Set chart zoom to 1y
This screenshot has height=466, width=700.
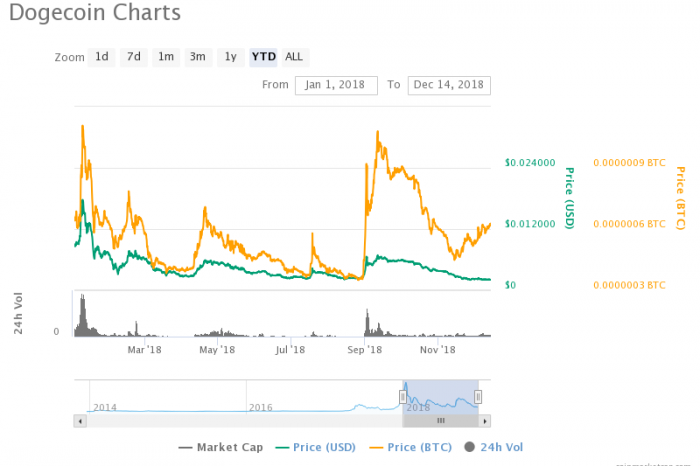coord(230,57)
